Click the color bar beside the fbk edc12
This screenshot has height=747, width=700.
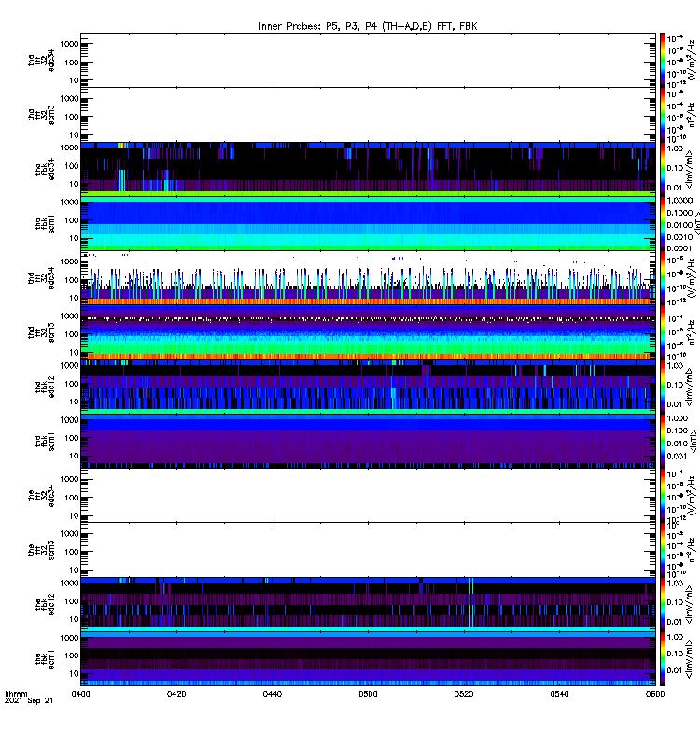pos(663,604)
